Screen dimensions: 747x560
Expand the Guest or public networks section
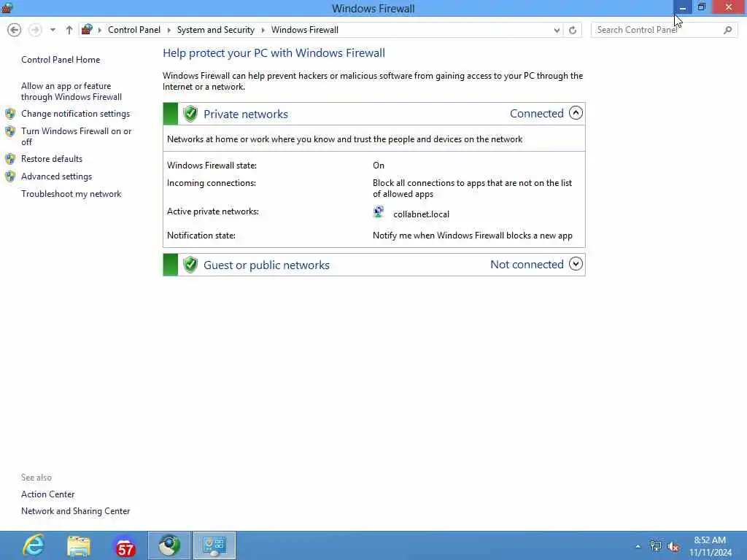pos(576,264)
